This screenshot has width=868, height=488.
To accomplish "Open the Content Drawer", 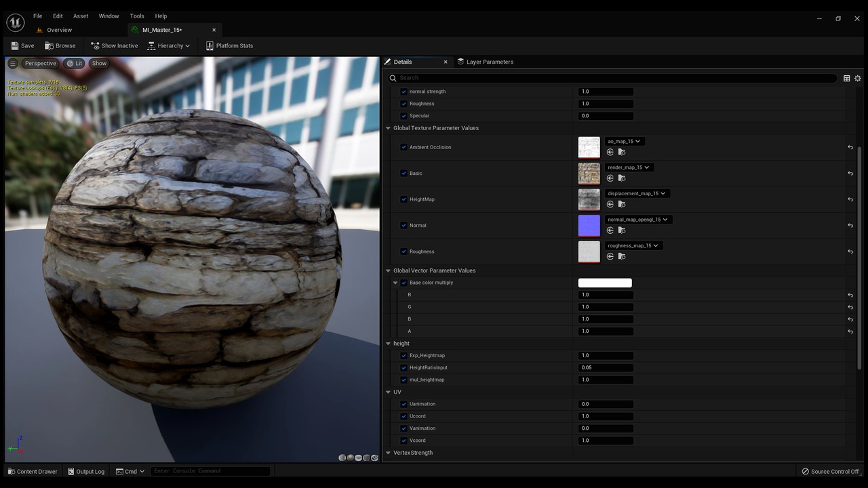I will click(x=33, y=471).
